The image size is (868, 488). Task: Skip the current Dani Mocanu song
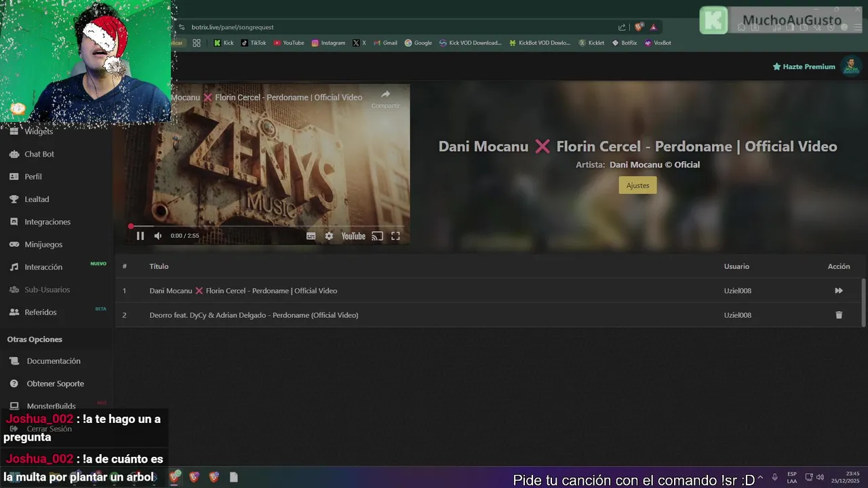click(x=839, y=291)
